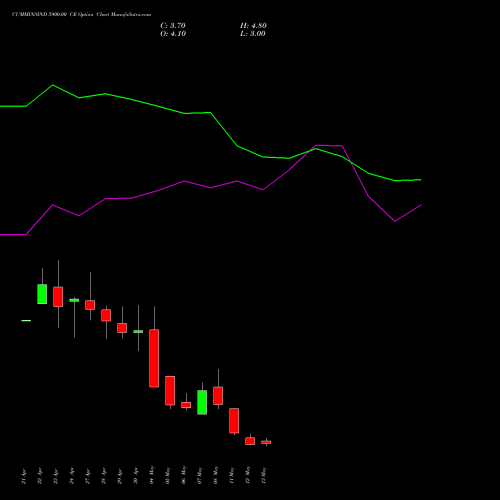Select the green candlestick for 07 May
500x500 pixels.
202,402
